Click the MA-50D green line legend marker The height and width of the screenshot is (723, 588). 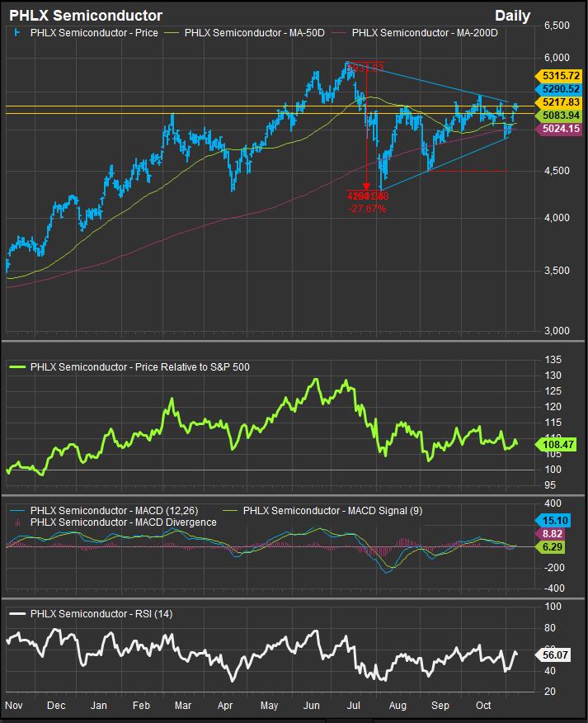[x=173, y=33]
